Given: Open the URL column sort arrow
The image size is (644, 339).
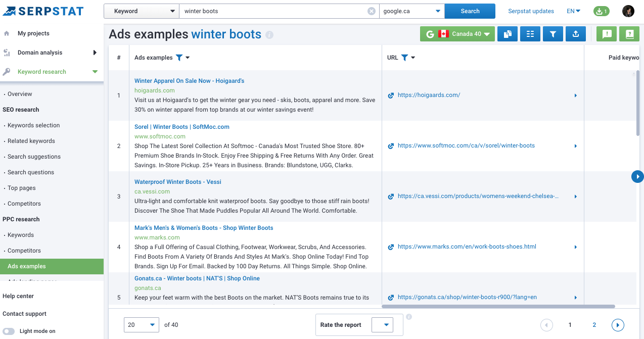Looking at the screenshot, I should [413, 58].
